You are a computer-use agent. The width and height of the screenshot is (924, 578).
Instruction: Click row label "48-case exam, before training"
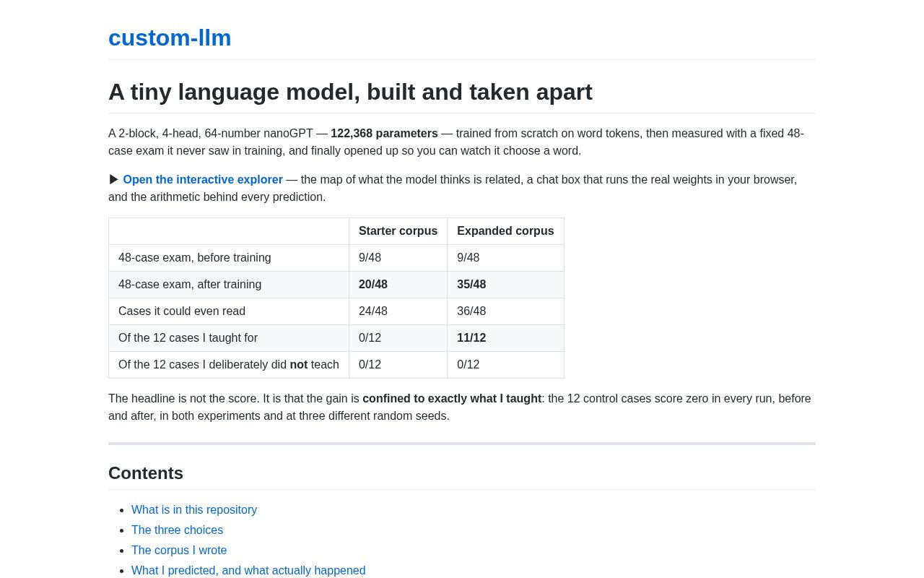pyautogui.click(x=229, y=258)
